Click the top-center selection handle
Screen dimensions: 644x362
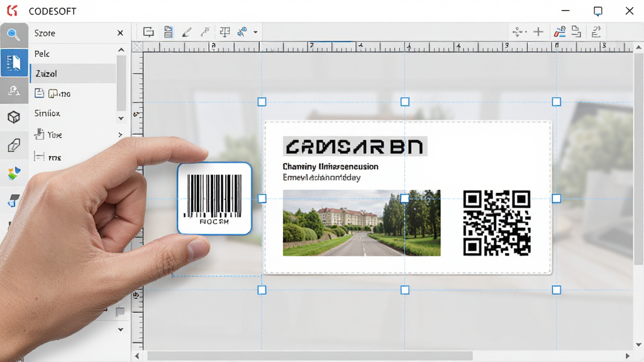(405, 102)
